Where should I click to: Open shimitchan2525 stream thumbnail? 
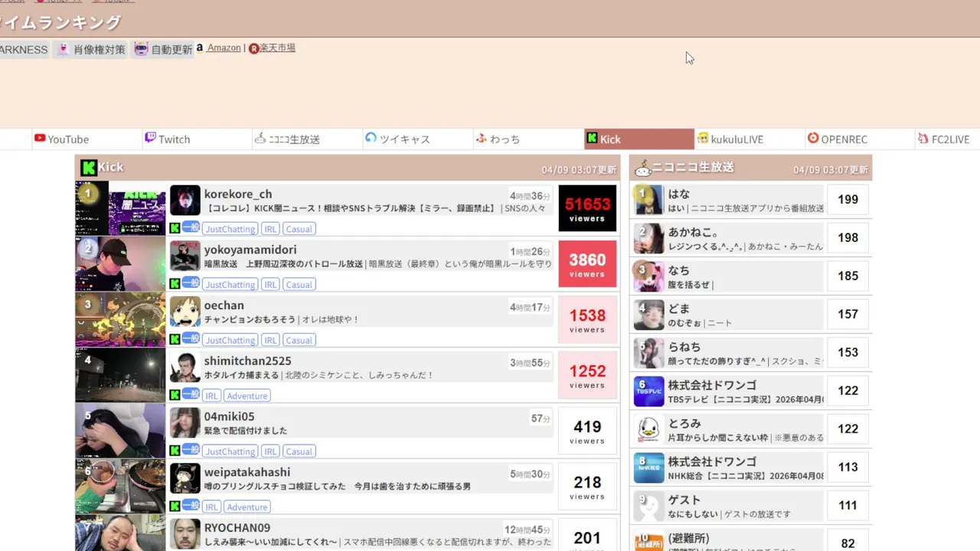click(x=120, y=375)
